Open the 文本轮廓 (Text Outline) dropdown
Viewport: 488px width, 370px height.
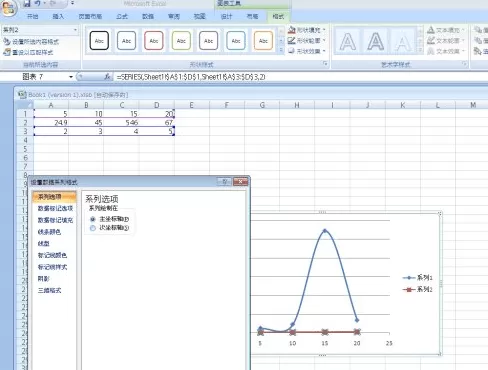446,41
